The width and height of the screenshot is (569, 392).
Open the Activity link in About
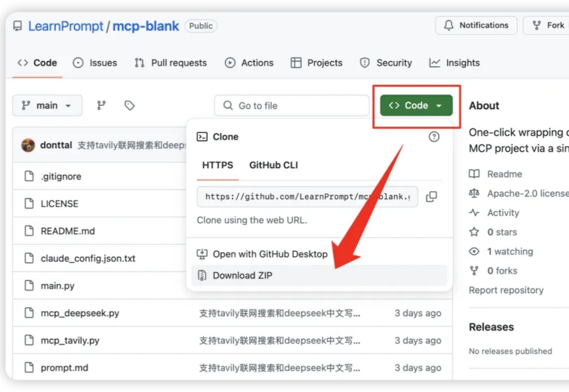pyautogui.click(x=503, y=213)
